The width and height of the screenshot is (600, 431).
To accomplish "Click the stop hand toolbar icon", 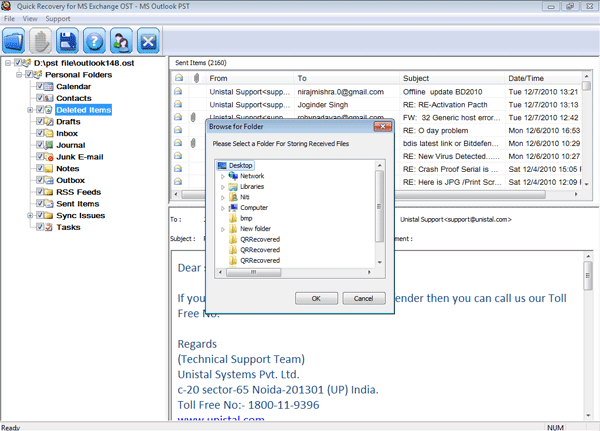I will [41, 40].
